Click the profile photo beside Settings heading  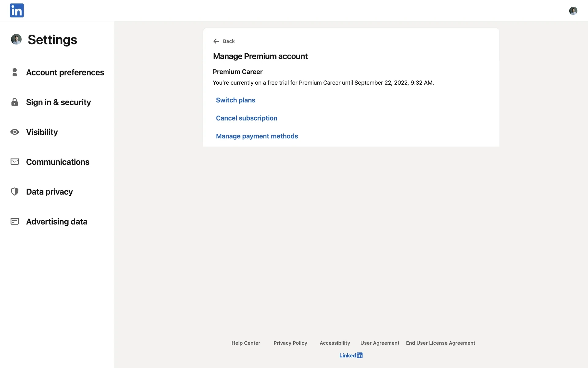16,39
